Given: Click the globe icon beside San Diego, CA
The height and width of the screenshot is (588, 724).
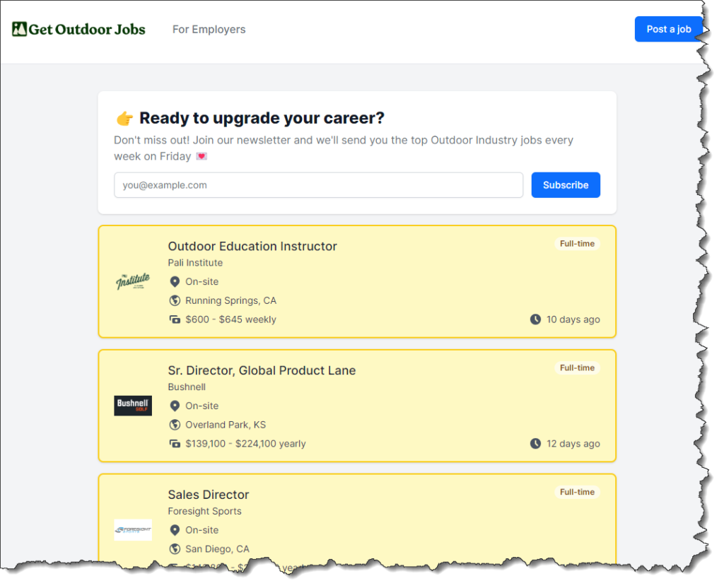Looking at the screenshot, I should 175,548.
